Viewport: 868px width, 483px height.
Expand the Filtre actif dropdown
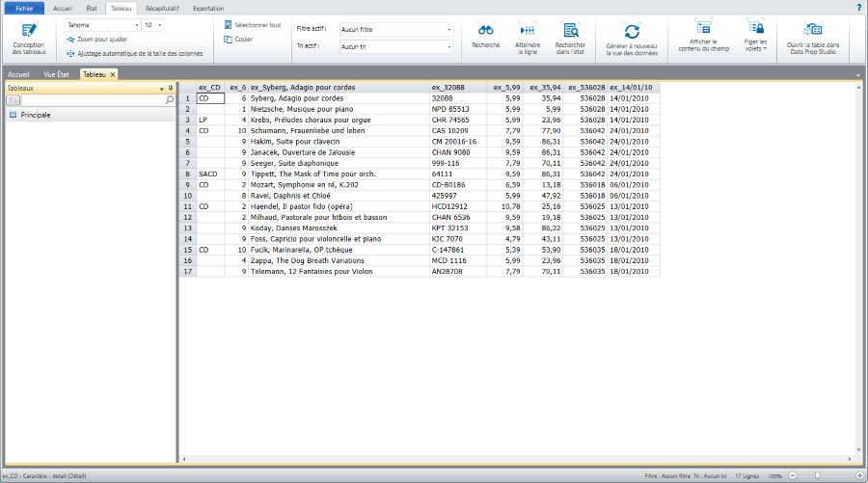pyautogui.click(x=449, y=30)
